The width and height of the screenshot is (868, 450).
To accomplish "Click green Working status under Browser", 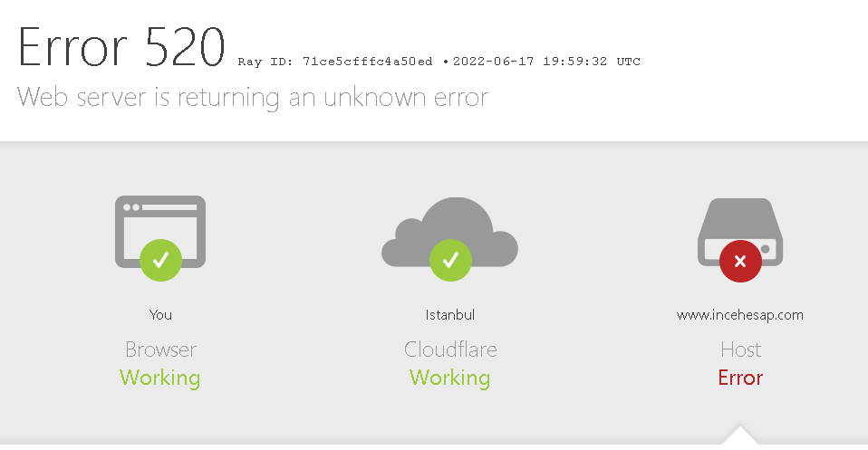I will click(x=160, y=378).
